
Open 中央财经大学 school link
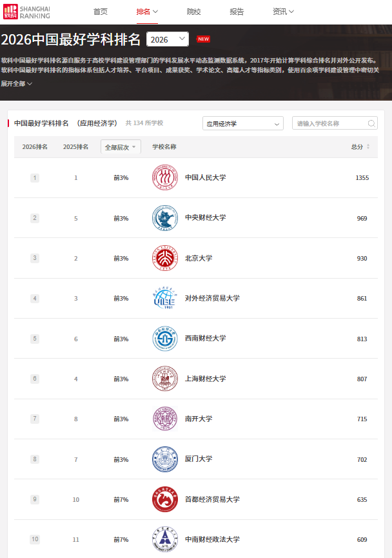205,218
